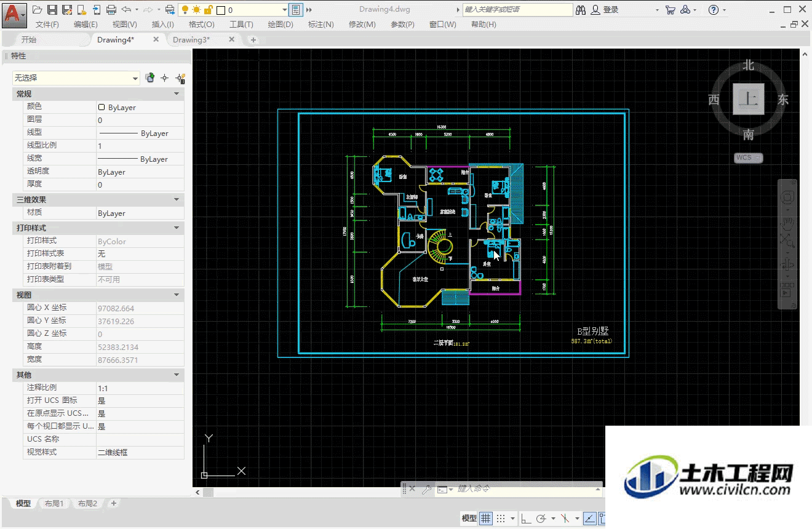Open the 标注(N) menu
The image size is (812, 529).
tap(320, 25)
